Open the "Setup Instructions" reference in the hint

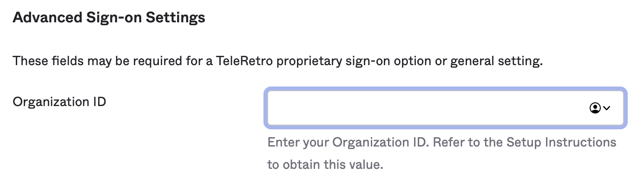(561, 142)
